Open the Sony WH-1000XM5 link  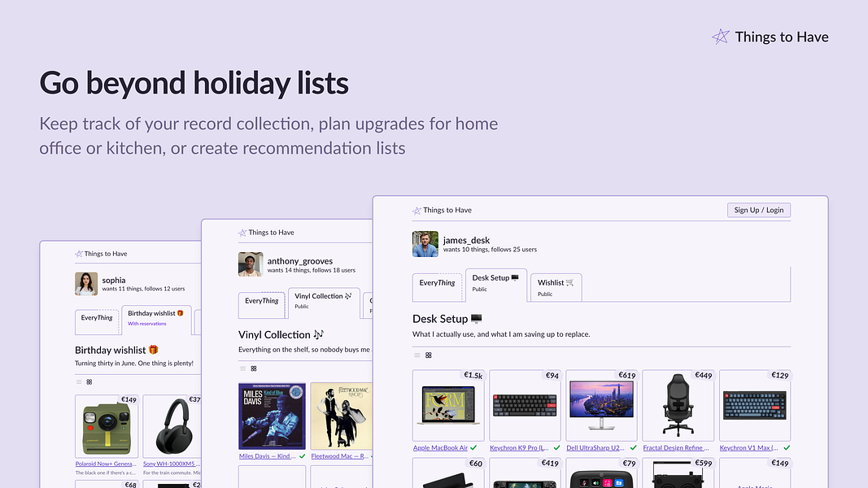tap(172, 464)
